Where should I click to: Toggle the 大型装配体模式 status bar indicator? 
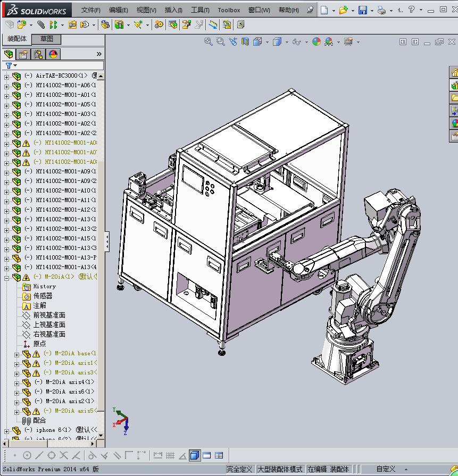(280, 469)
